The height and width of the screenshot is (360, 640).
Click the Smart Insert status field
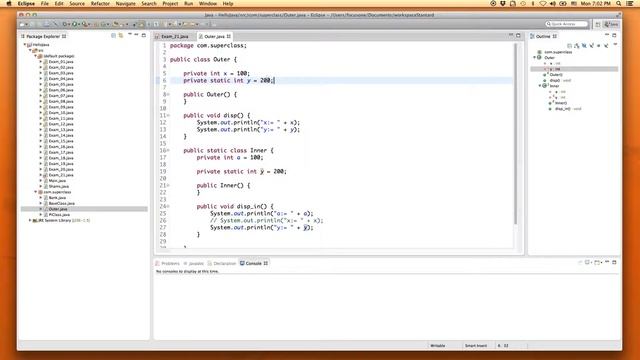click(476, 346)
